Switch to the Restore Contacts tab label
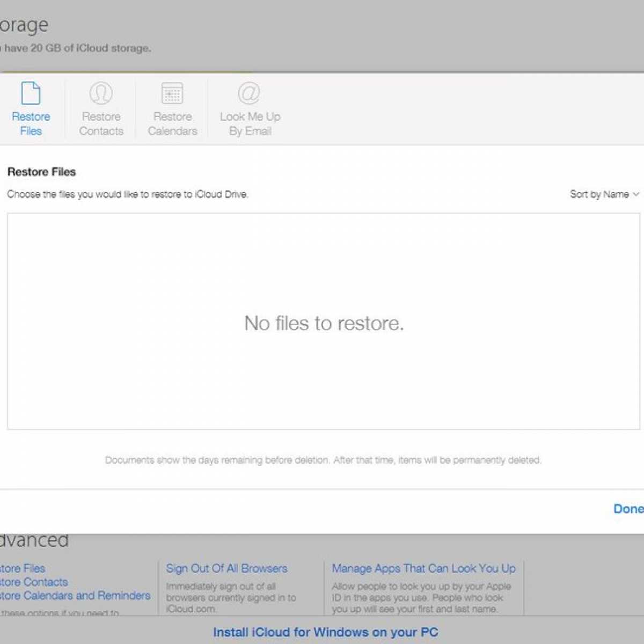This screenshot has height=644, width=644. 101,123
